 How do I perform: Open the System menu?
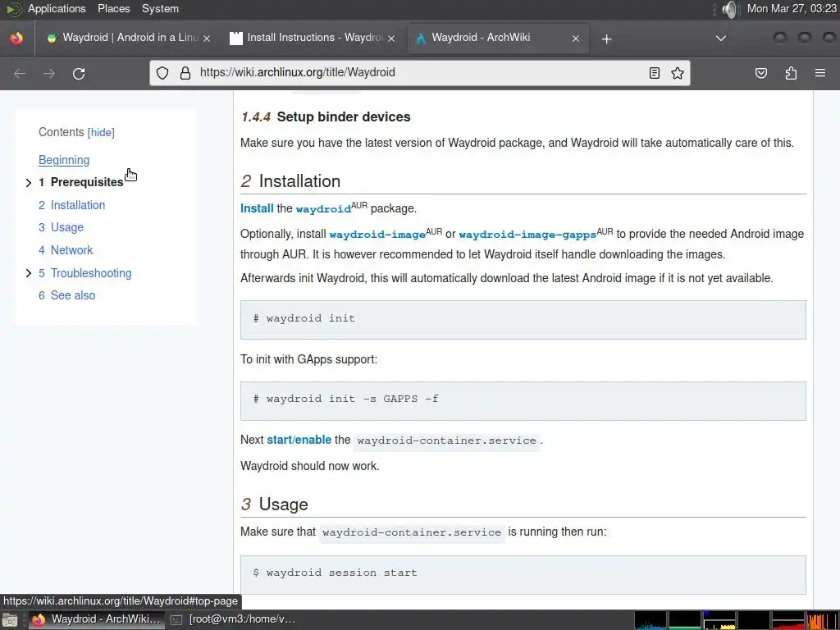160,8
